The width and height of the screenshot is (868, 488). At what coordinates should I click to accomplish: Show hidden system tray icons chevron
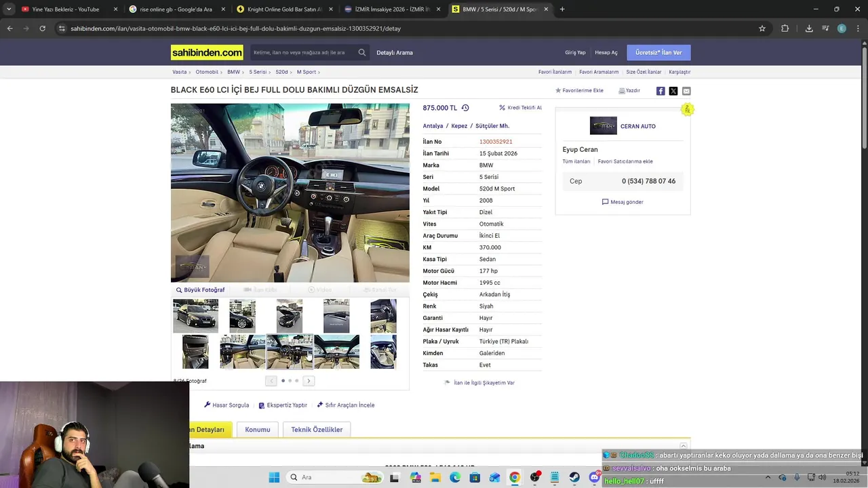[x=769, y=477]
